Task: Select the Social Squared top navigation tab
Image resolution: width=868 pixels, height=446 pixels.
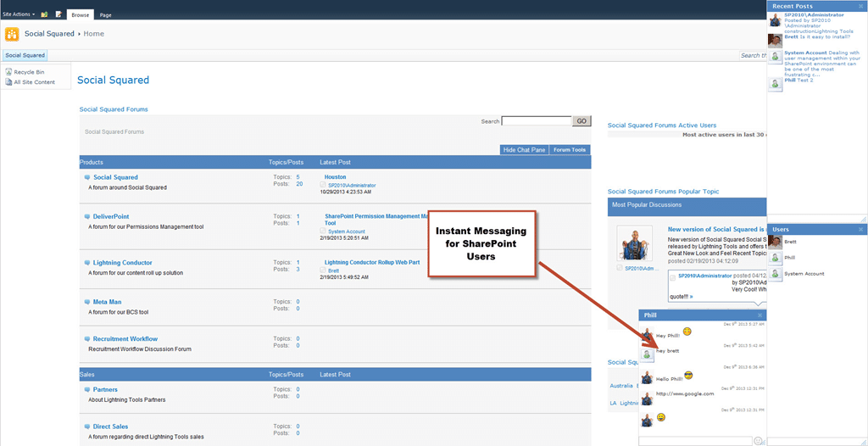Action: (x=25, y=55)
